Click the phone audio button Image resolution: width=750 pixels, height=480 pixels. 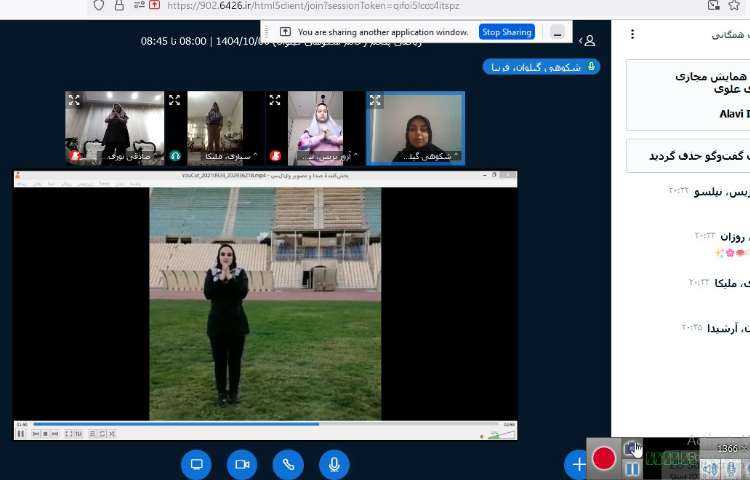tap(288, 464)
